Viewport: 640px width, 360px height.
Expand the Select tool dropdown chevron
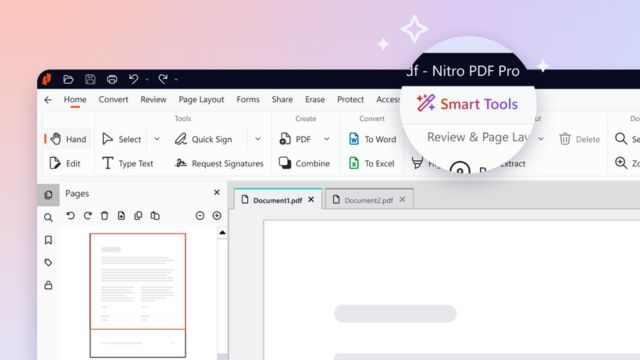(x=157, y=139)
